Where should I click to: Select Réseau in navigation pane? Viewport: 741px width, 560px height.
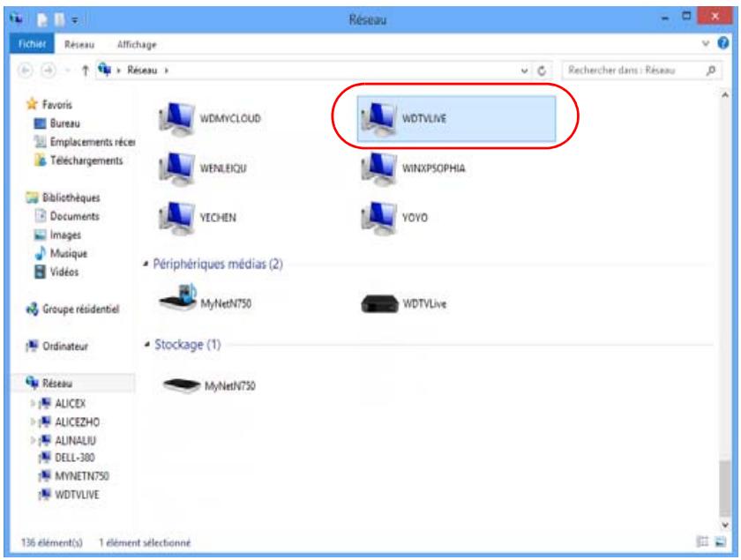coord(57,384)
